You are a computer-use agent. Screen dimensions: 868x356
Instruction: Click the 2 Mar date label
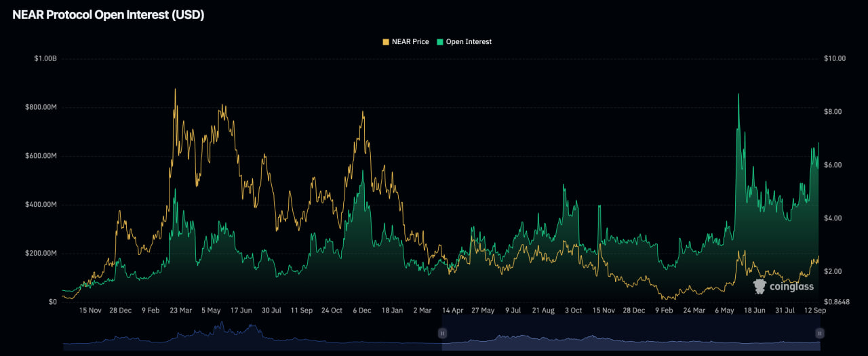422,311
